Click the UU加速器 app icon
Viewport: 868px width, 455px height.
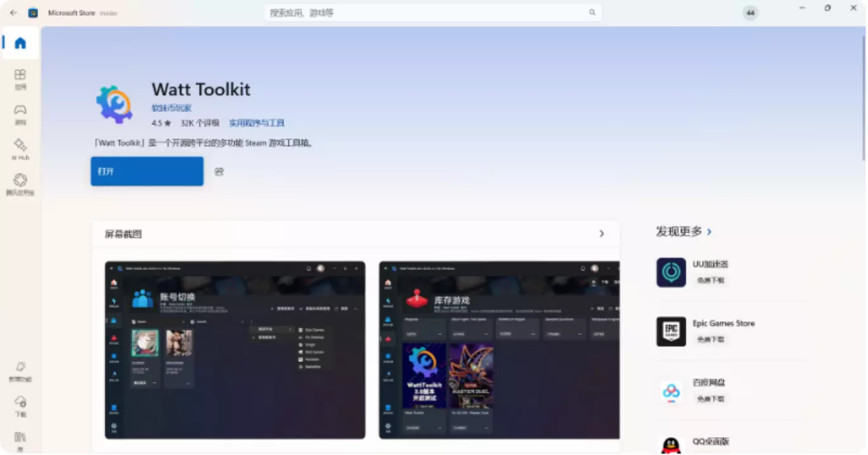tap(671, 272)
